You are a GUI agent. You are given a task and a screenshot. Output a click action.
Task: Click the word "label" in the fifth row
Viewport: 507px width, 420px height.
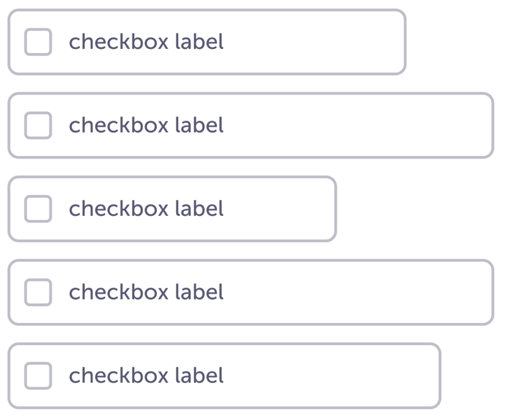[200, 375]
